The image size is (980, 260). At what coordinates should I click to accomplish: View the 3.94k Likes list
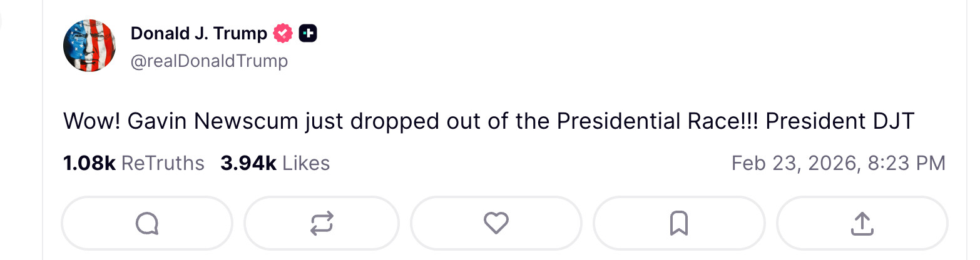pos(275,163)
